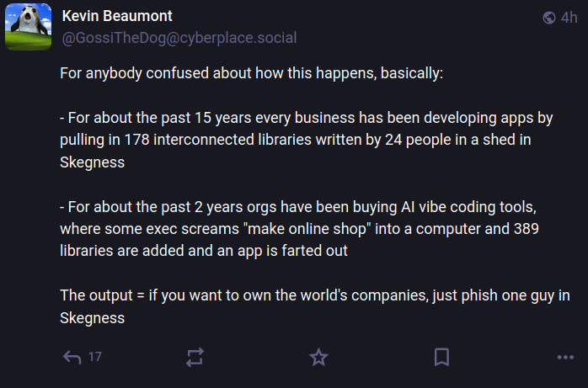Image resolution: width=588 pixels, height=388 pixels.
Task: Click the @GossiTheDog@cyberplace.social handle
Action: [x=179, y=38]
